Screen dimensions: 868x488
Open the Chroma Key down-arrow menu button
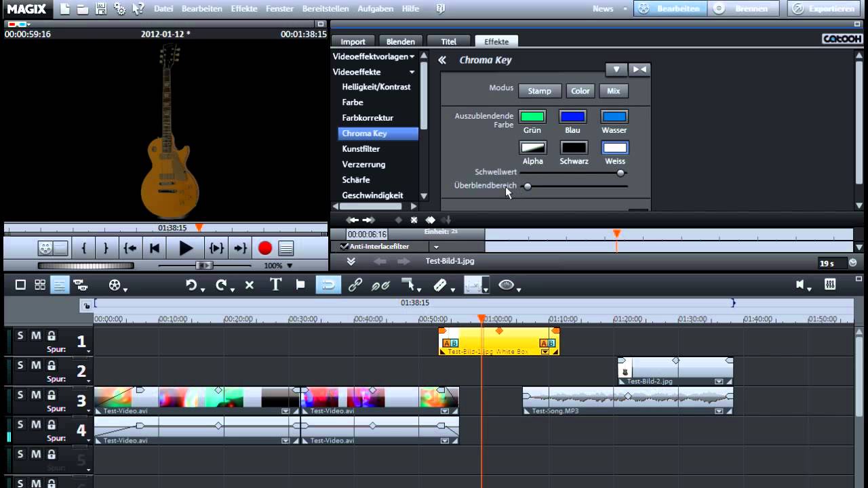tap(616, 69)
